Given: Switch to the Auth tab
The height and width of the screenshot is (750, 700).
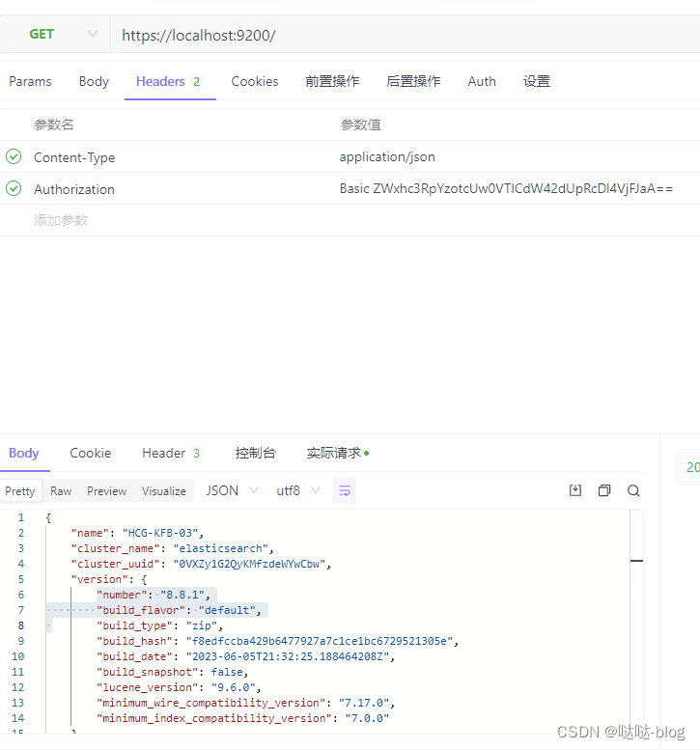Looking at the screenshot, I should click(x=482, y=81).
